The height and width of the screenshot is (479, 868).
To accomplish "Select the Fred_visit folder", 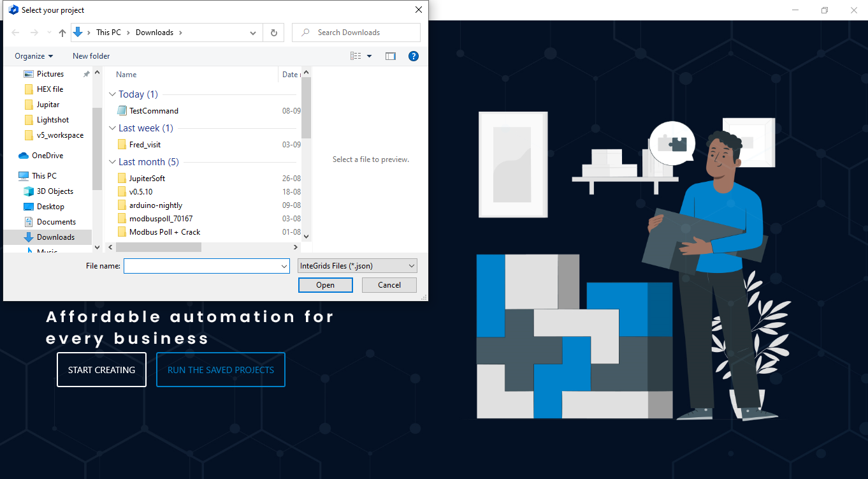I will (145, 145).
